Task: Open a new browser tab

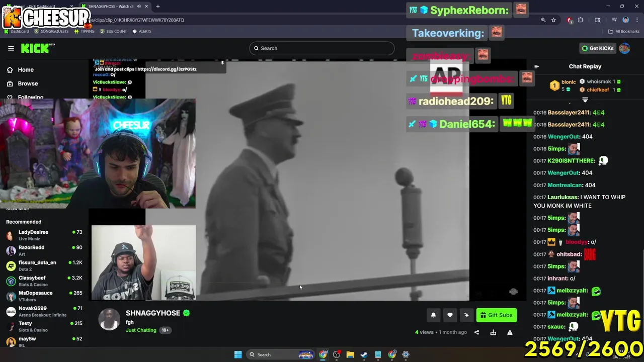Action: click(x=157, y=7)
